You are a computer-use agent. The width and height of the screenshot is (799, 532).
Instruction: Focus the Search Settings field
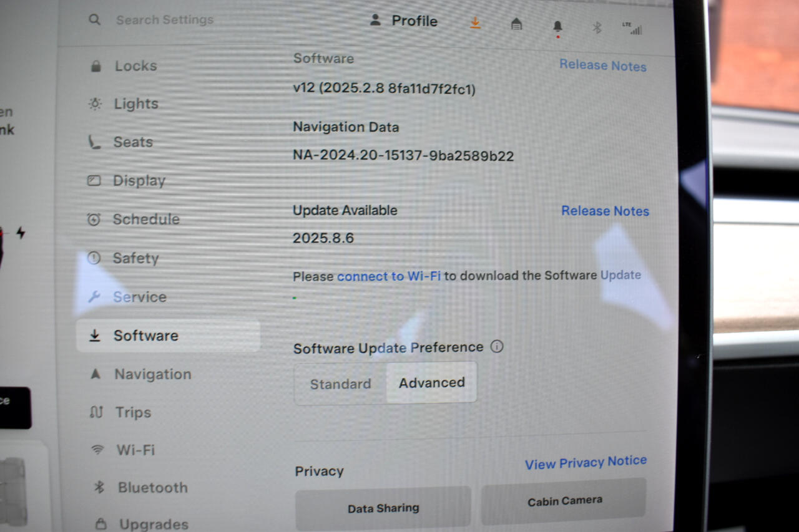[165, 20]
